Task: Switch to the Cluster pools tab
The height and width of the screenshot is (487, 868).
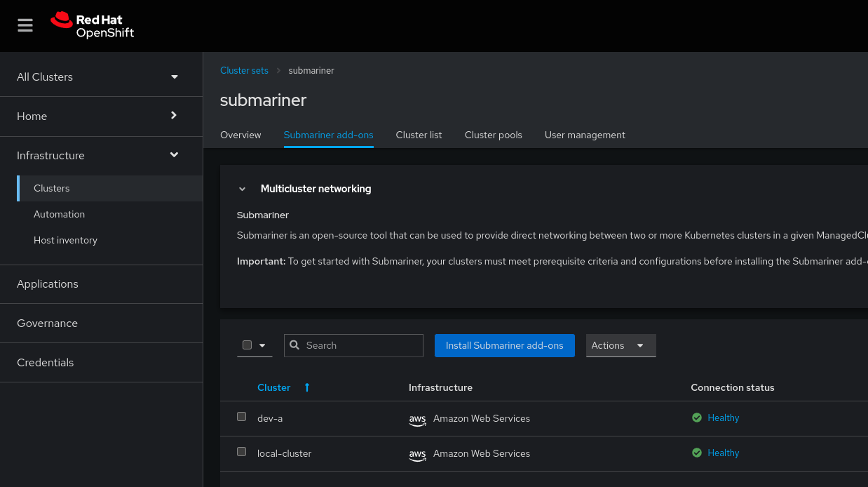Action: tap(493, 135)
